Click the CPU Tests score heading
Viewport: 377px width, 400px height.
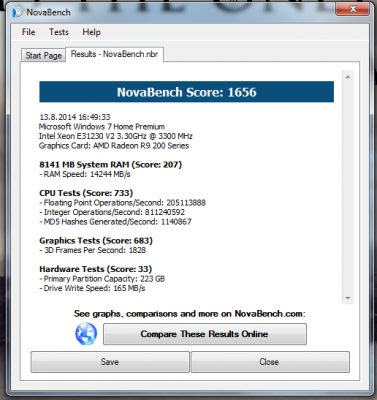[x=86, y=193]
